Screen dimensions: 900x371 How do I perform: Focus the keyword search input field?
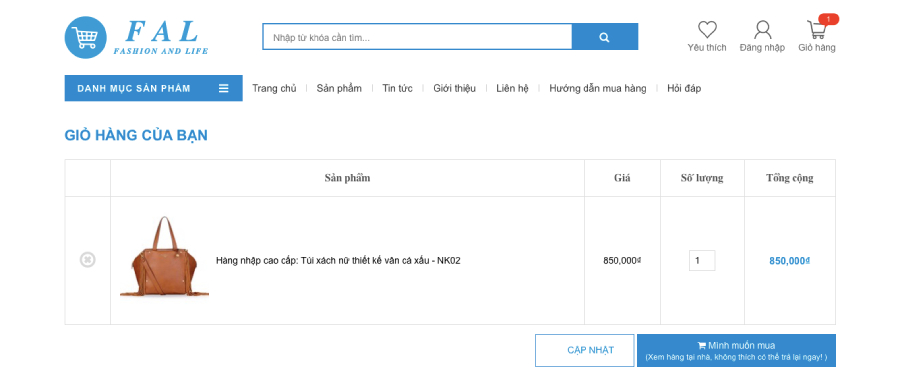click(417, 37)
